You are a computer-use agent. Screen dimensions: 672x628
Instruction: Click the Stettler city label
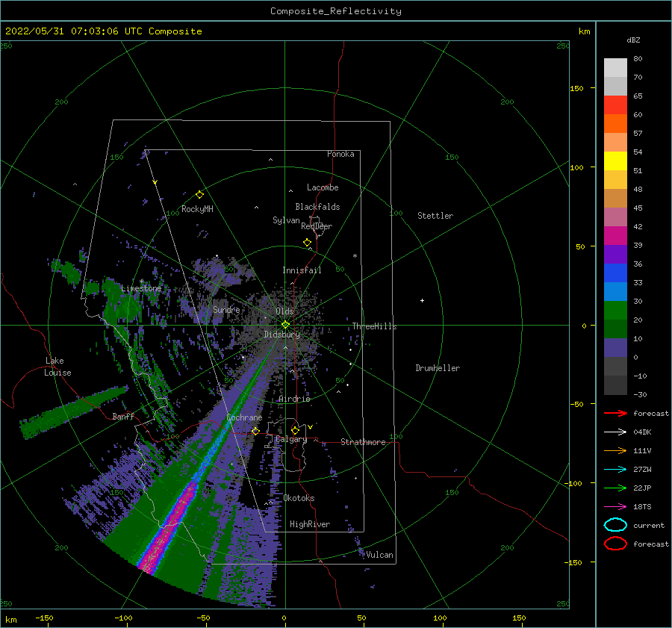[435, 216]
